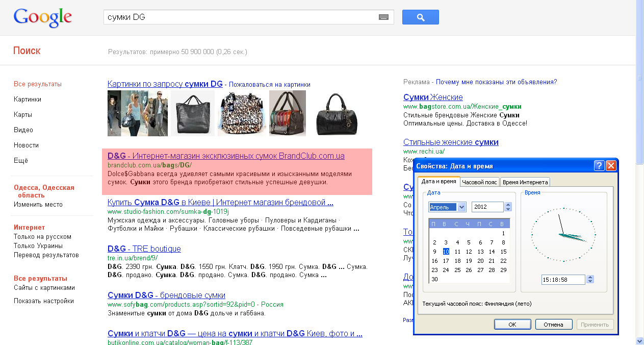This screenshot has height=345, width=644.
Task: Select the Дата и время tab
Action: coord(439,181)
